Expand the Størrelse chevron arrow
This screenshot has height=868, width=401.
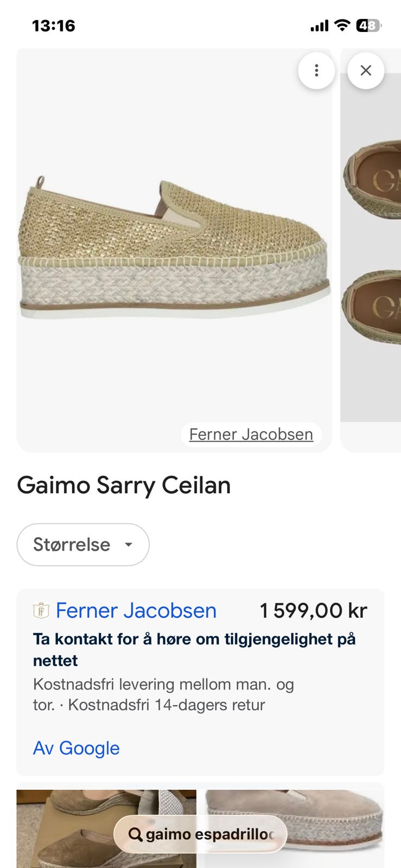click(x=129, y=545)
